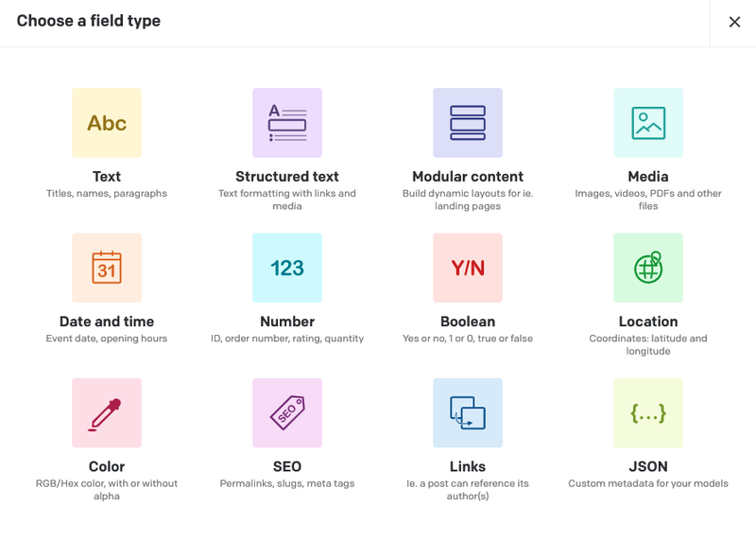
Task: Click the "Date and time" label
Action: [x=107, y=322]
